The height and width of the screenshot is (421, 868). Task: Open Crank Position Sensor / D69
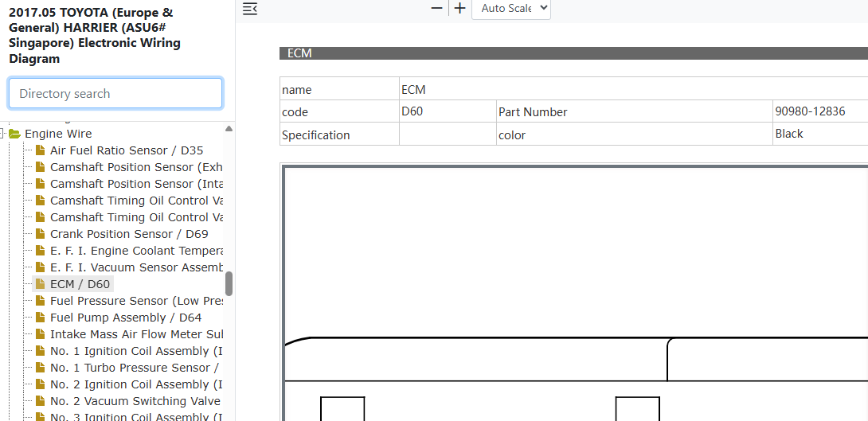[129, 234]
